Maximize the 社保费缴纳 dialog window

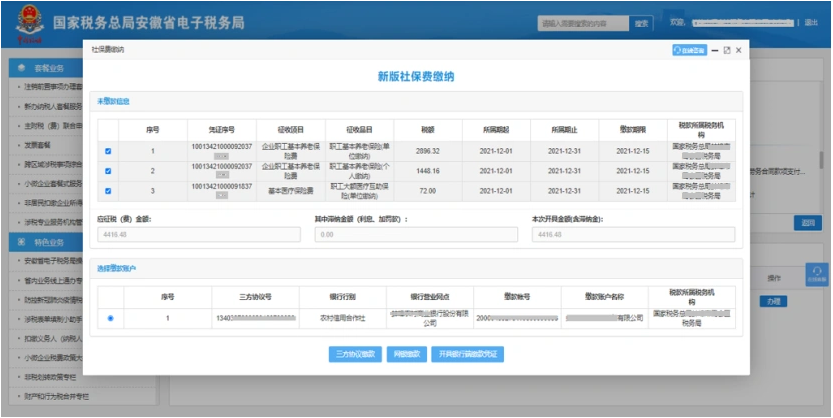click(x=727, y=50)
